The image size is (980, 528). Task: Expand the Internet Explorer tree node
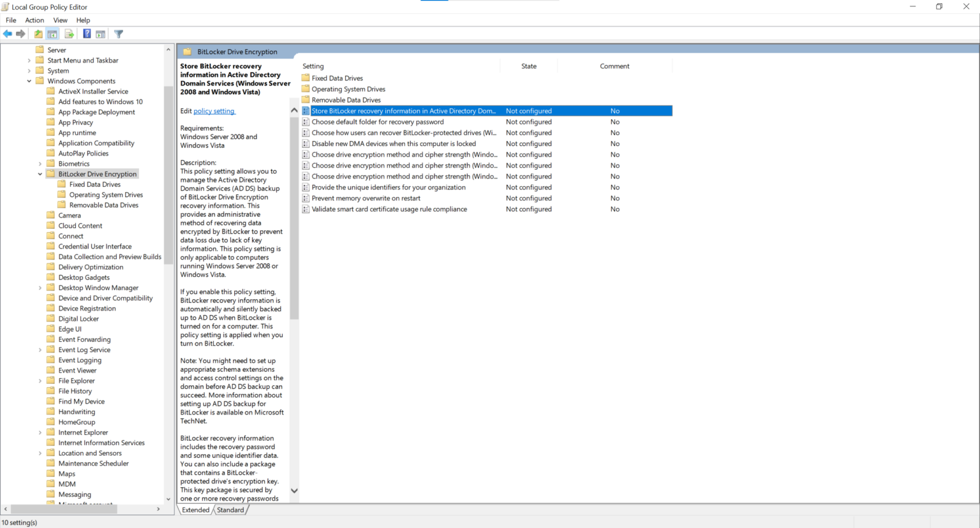40,432
